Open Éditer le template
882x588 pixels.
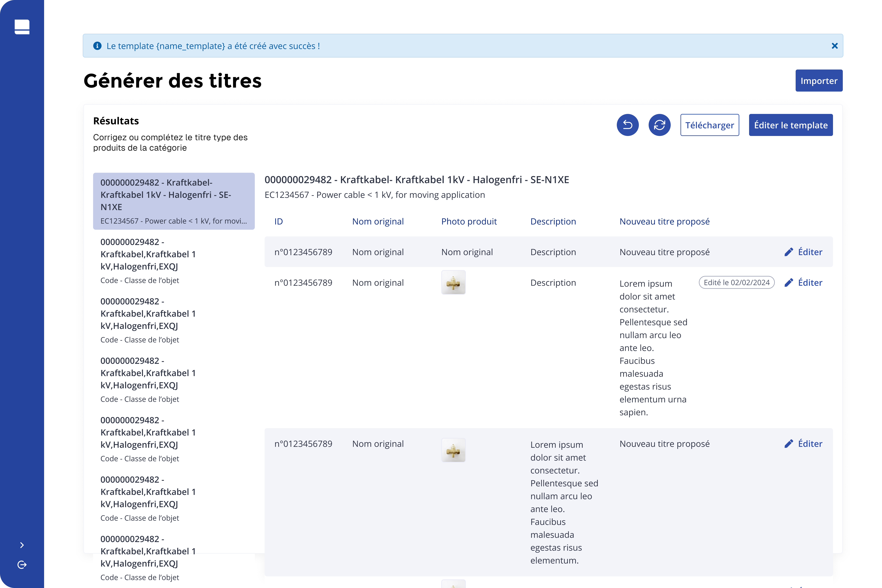[x=791, y=125]
